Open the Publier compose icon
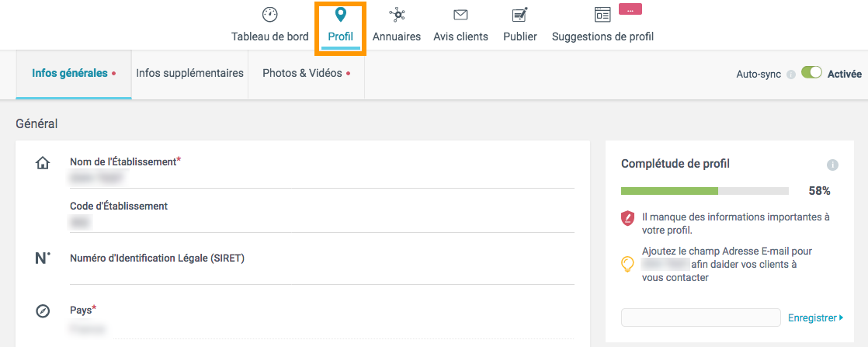This screenshot has height=347, width=868. pyautogui.click(x=519, y=15)
